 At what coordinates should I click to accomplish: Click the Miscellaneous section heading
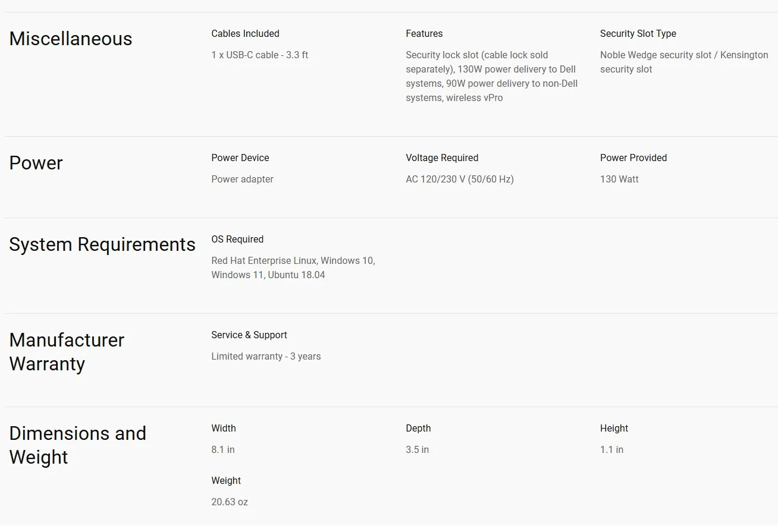click(x=71, y=39)
